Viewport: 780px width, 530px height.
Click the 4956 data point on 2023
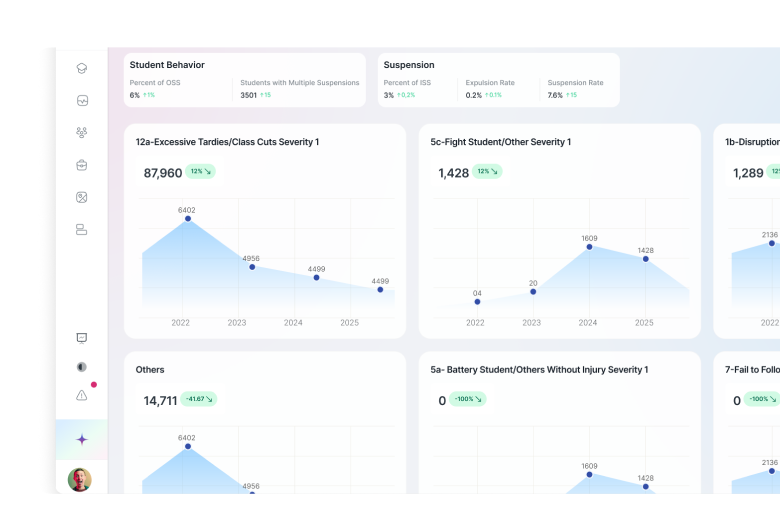[x=252, y=267]
